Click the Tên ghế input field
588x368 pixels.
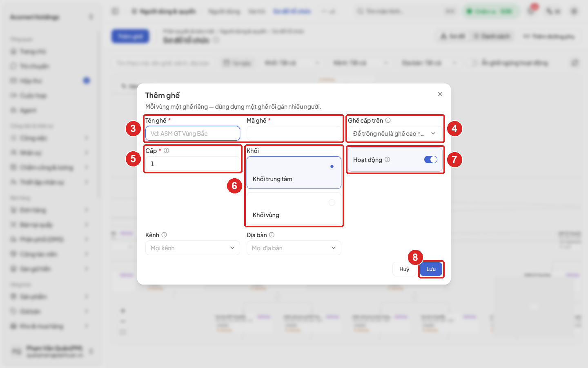tap(193, 133)
